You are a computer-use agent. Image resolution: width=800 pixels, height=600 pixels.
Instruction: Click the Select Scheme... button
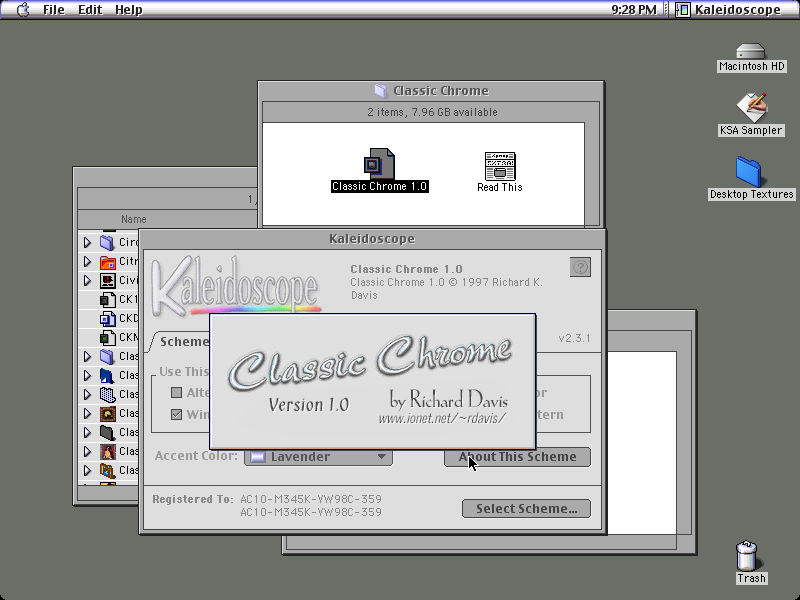pos(527,509)
